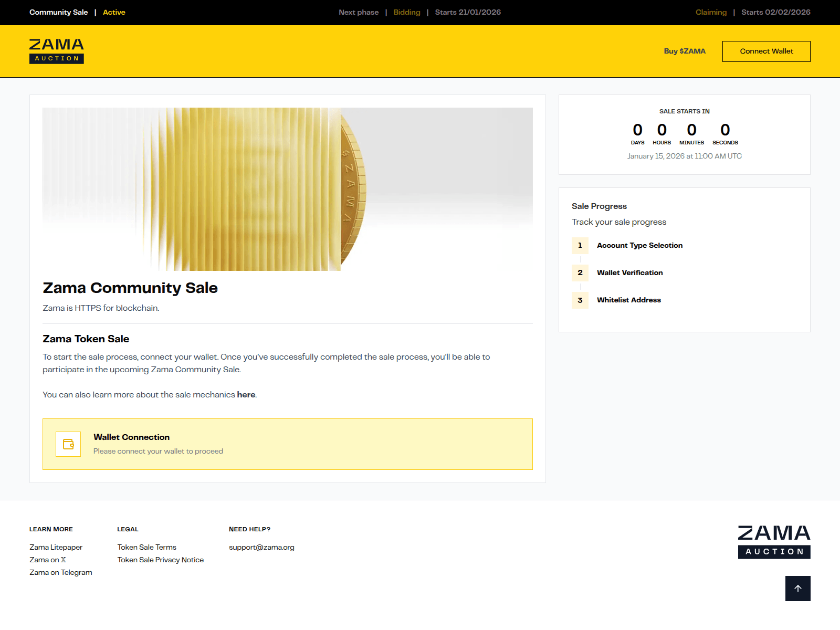
Task: Click the "January 15, 2026 at 11:00 AM UTC" date
Action: click(685, 156)
